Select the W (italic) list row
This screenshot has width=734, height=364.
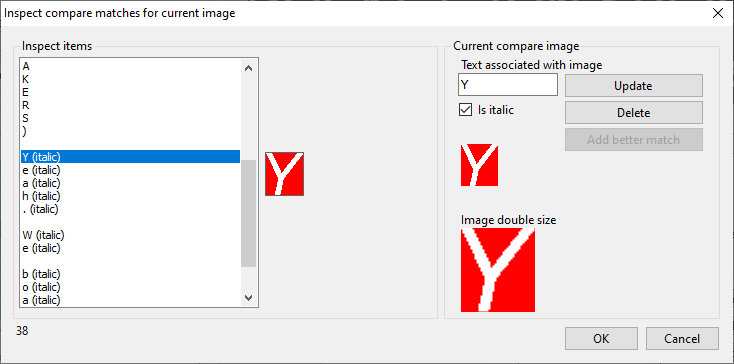[x=131, y=234]
